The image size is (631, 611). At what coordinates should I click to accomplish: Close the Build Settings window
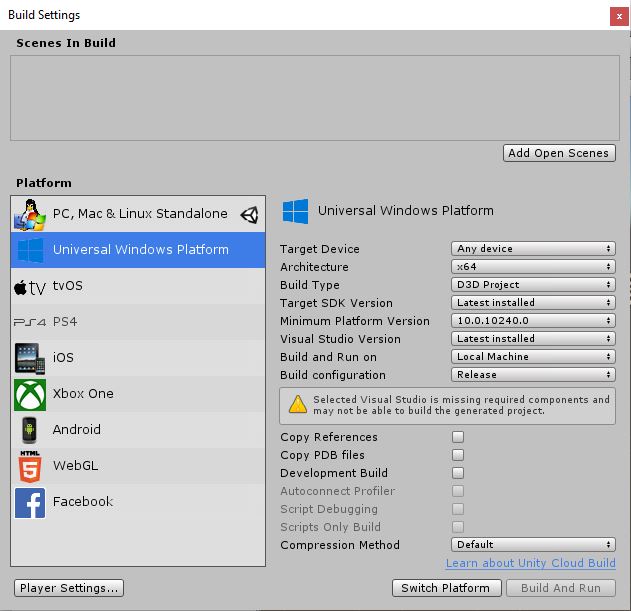point(619,17)
